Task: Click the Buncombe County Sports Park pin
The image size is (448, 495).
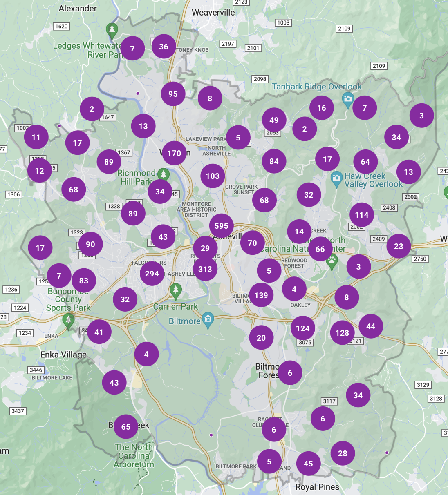Action: click(x=69, y=321)
